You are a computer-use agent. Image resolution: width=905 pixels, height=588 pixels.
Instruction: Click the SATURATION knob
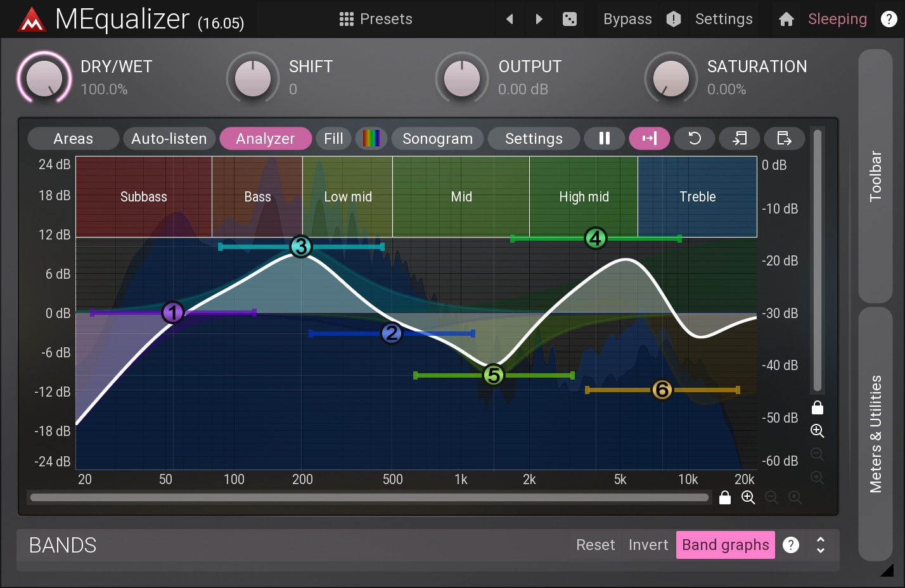(x=671, y=78)
